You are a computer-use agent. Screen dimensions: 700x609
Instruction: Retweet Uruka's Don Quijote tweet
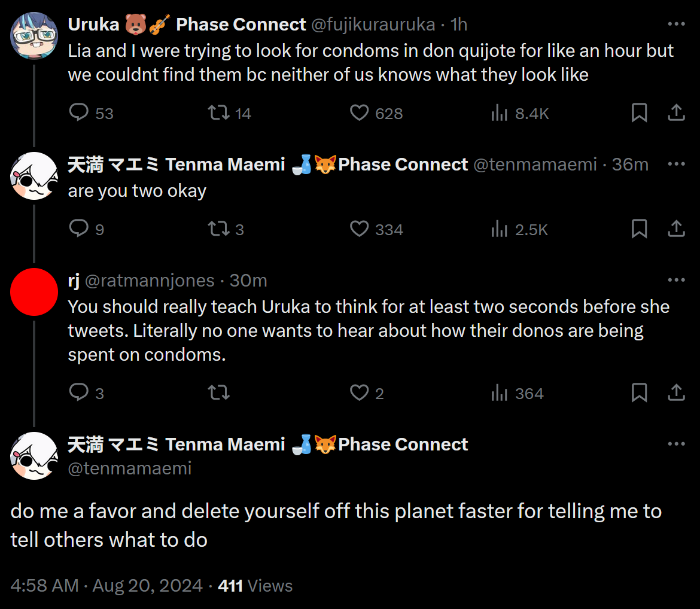pos(220,112)
